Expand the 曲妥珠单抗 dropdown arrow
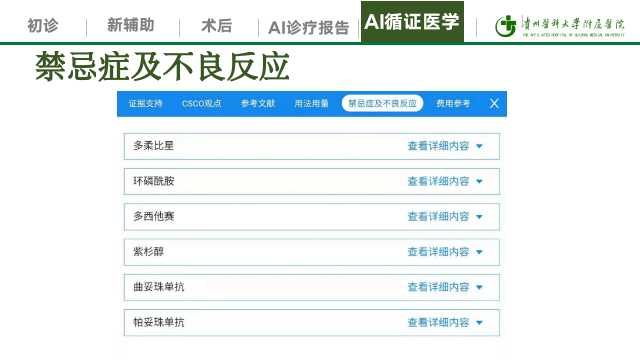This screenshot has height=360, width=640. 480,287
